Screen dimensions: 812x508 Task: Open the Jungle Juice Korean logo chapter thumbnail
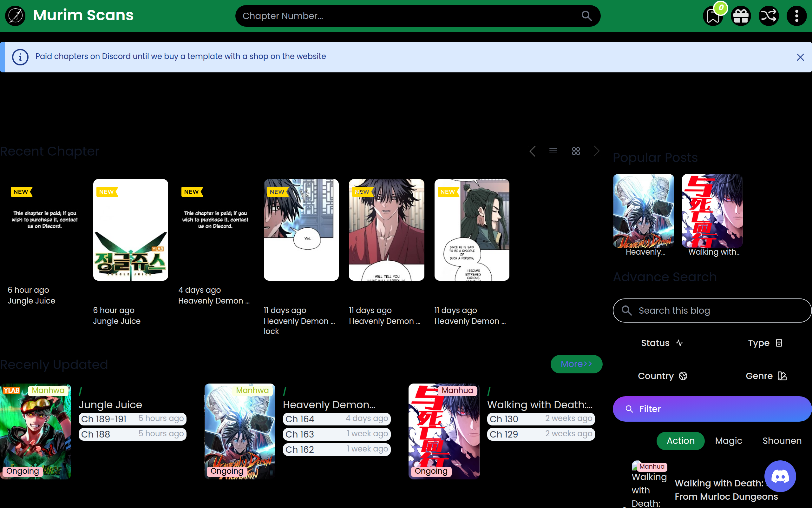click(131, 230)
